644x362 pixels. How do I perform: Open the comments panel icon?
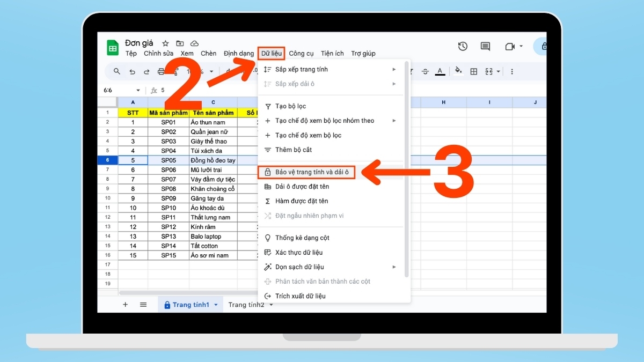coord(485,47)
